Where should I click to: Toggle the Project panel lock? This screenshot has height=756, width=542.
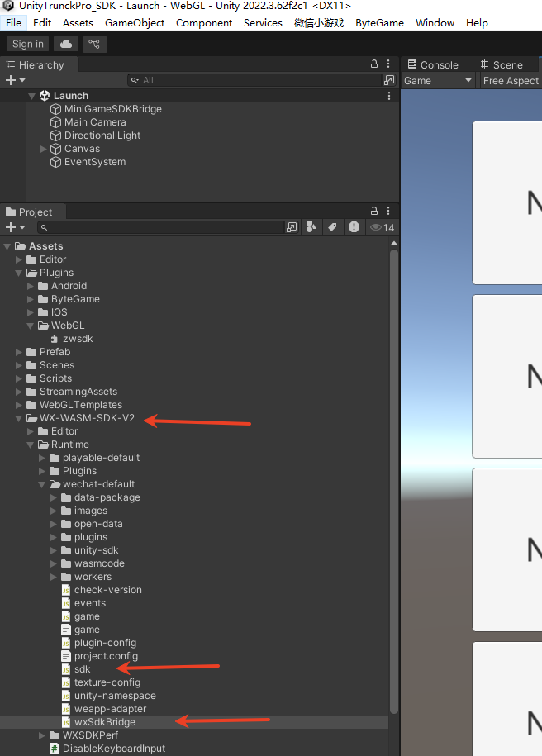(374, 212)
